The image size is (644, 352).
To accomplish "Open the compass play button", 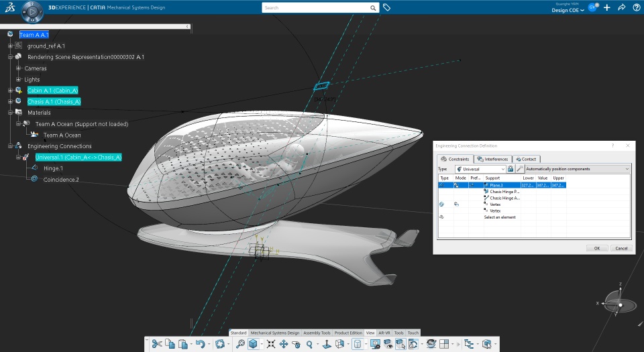I will 32,11.
